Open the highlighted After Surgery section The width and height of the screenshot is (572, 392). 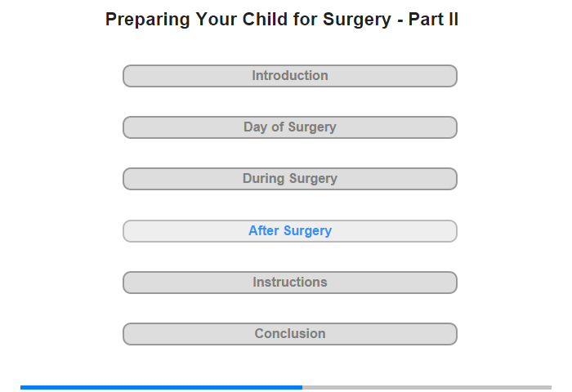(289, 231)
